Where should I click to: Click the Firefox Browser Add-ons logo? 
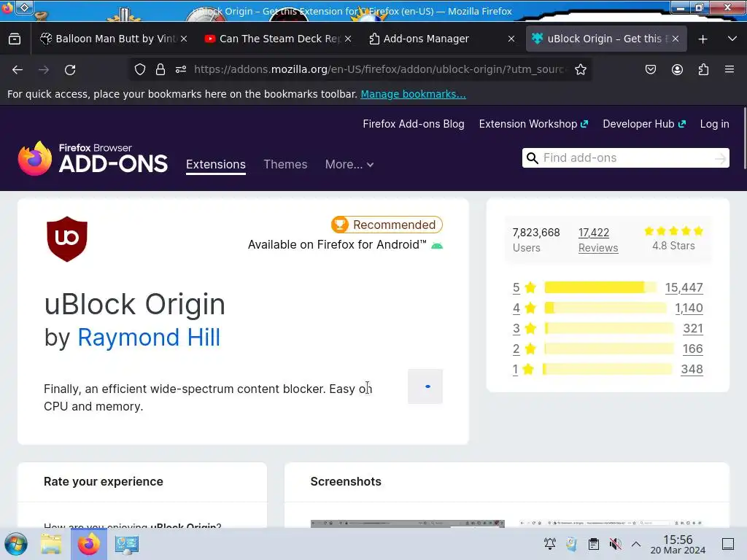pyautogui.click(x=93, y=158)
